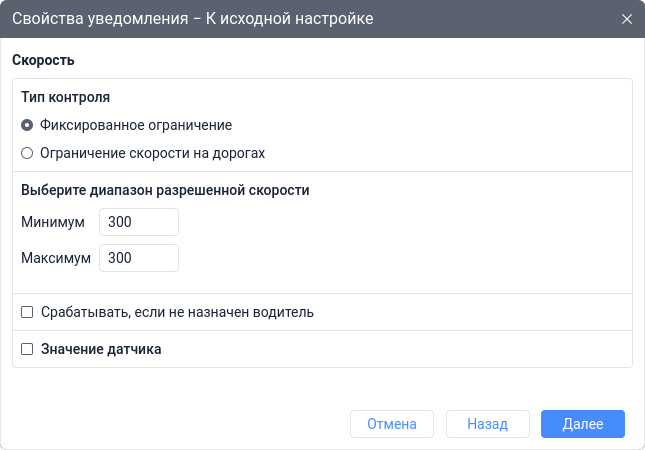This screenshot has height=450, width=645.
Task: Click the Скорость section heading
Action: (43, 60)
